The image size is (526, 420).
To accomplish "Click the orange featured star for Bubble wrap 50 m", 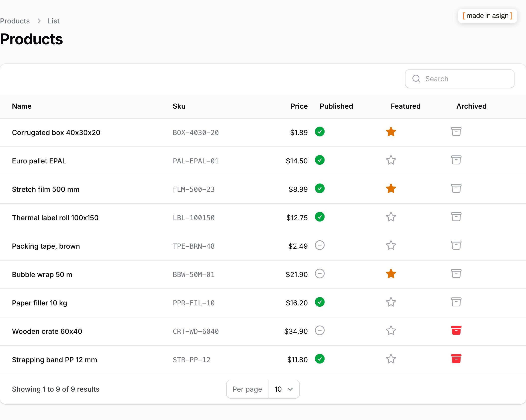I will [x=391, y=274].
